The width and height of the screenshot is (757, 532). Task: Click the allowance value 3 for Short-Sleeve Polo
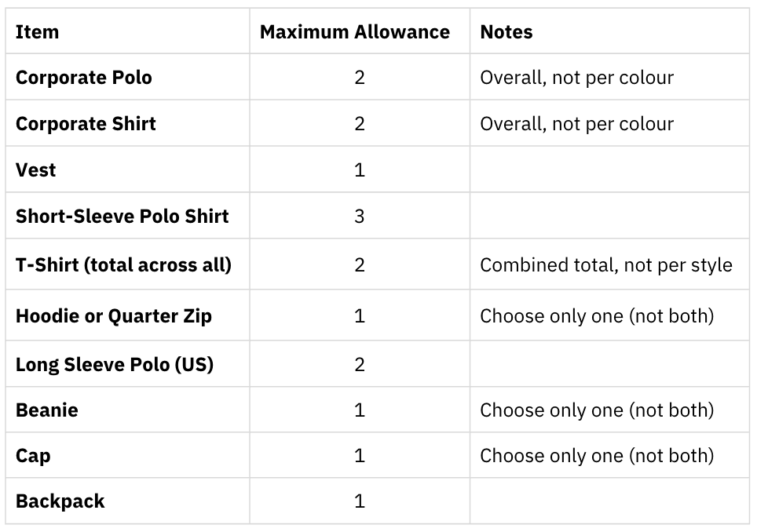point(360,216)
